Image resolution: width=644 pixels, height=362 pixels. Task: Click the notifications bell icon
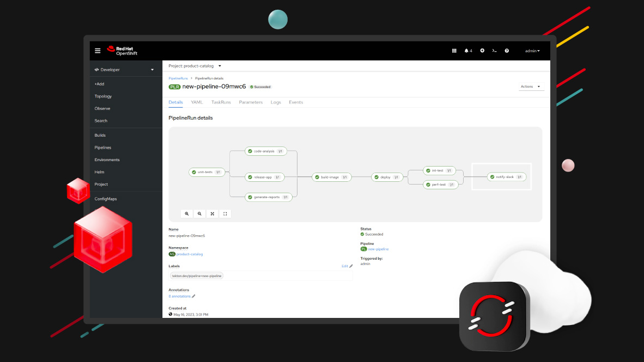click(467, 51)
